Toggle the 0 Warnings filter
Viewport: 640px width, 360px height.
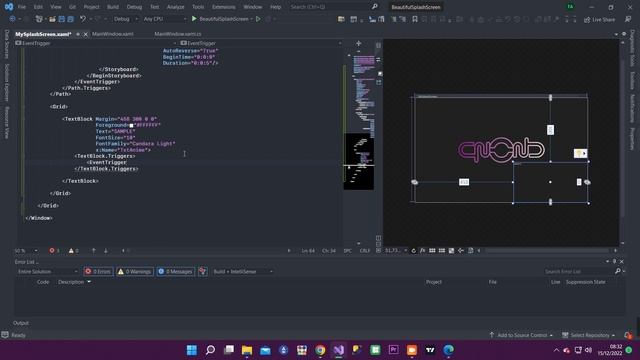click(135, 271)
